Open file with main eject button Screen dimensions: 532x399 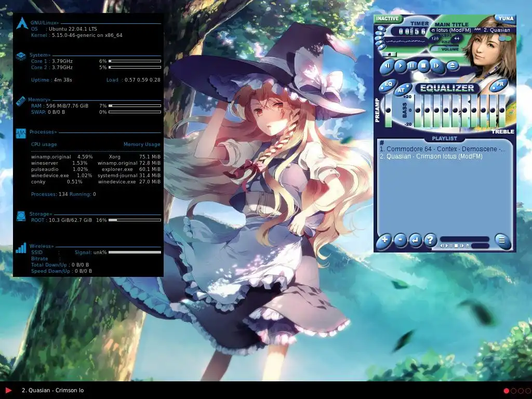point(453,65)
